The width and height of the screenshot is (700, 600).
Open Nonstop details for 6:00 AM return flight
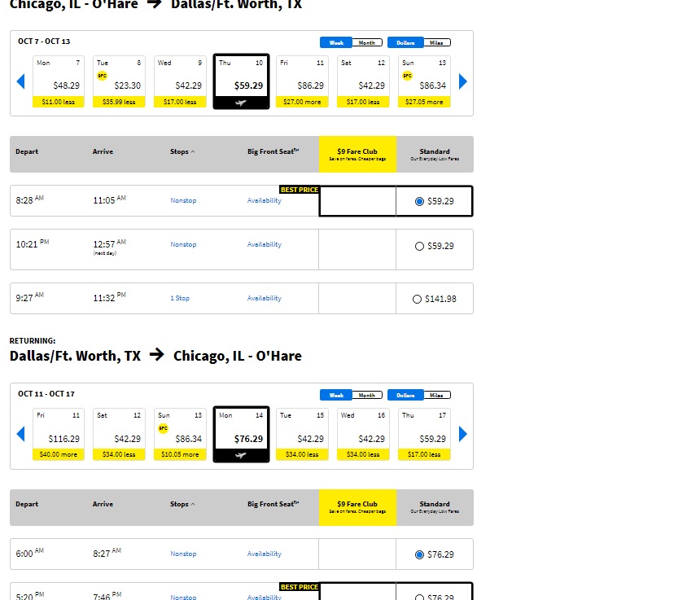tap(183, 554)
